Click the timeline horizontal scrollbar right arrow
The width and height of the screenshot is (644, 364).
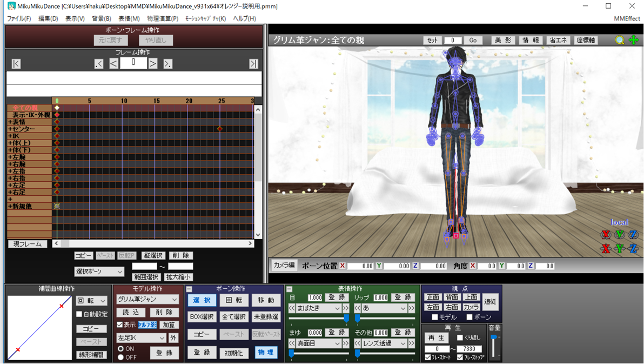click(x=250, y=243)
